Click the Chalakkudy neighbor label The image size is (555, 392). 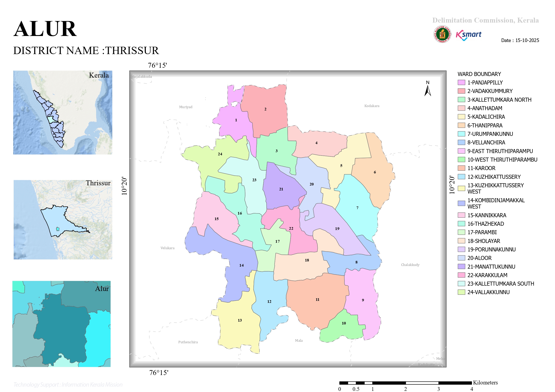410,265
